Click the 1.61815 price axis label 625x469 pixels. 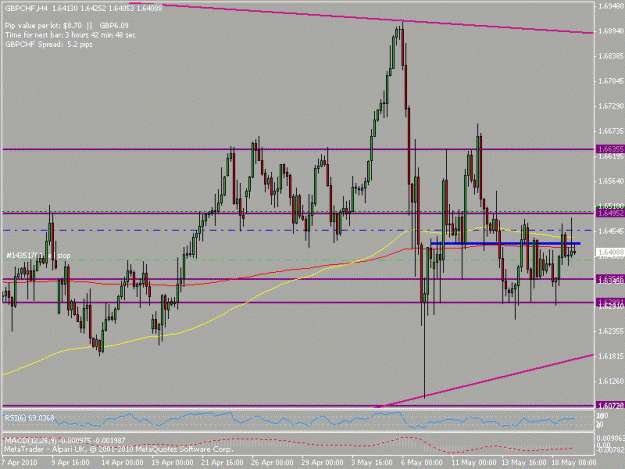pyautogui.click(x=610, y=356)
